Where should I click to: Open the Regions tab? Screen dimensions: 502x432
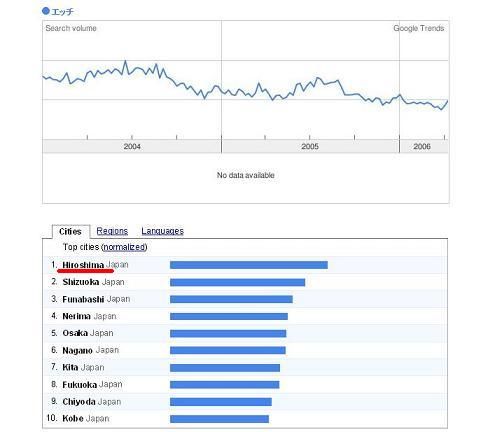(112, 231)
